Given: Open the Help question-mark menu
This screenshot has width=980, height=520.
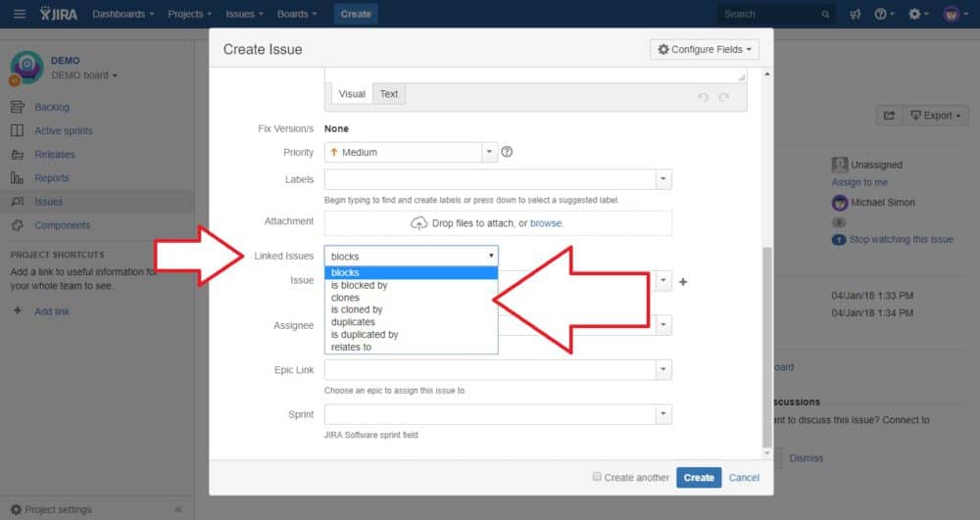Looking at the screenshot, I should [884, 14].
